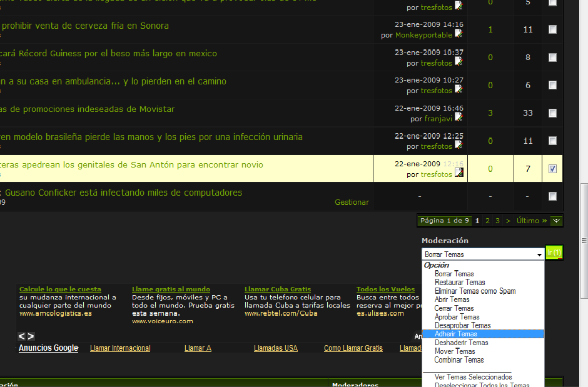Check the cerveza fría en Sonora thread checkbox

[x=552, y=29]
